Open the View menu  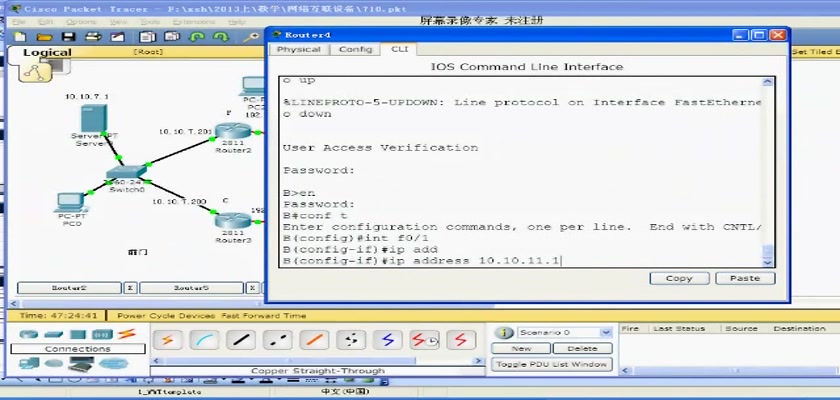pos(118,22)
